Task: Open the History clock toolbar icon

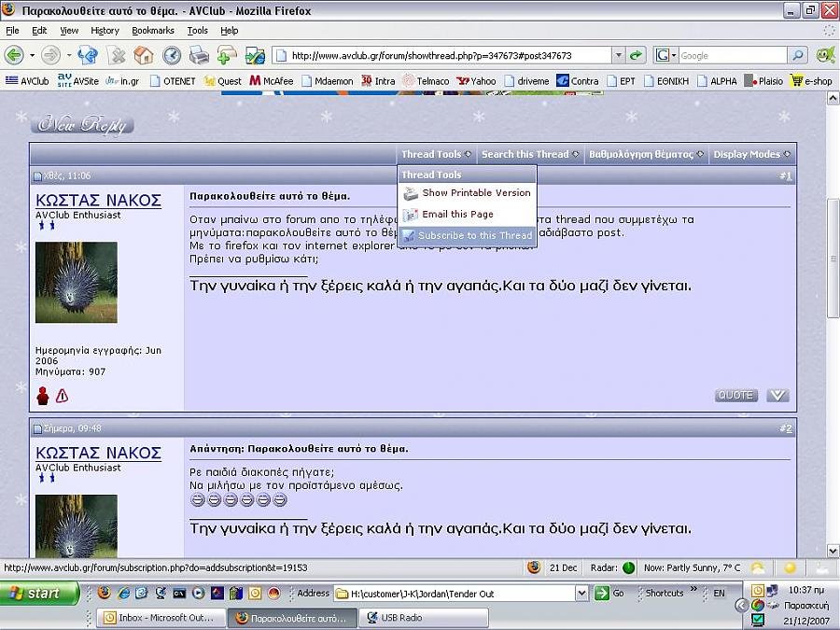Action: (172, 55)
